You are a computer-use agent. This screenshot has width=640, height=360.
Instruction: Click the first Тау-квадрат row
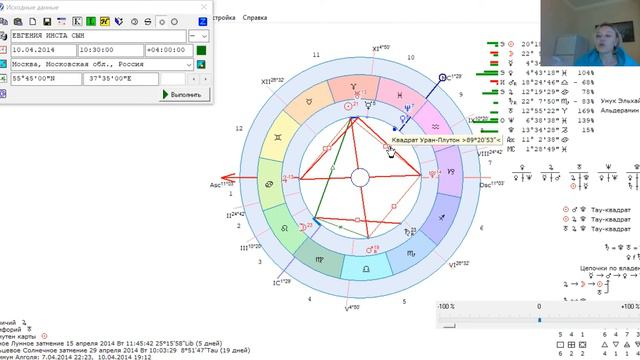click(597, 210)
